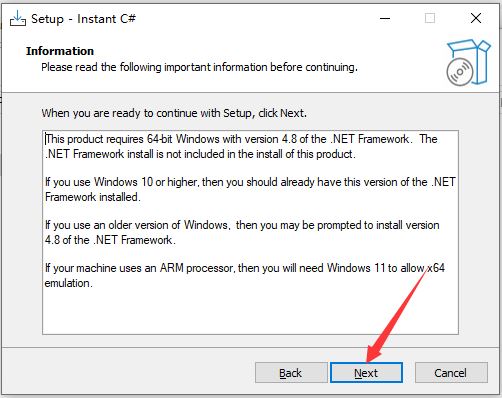This screenshot has width=502, height=398.
Task: Click the greyed-out maximize window icon
Action: tap(430, 18)
